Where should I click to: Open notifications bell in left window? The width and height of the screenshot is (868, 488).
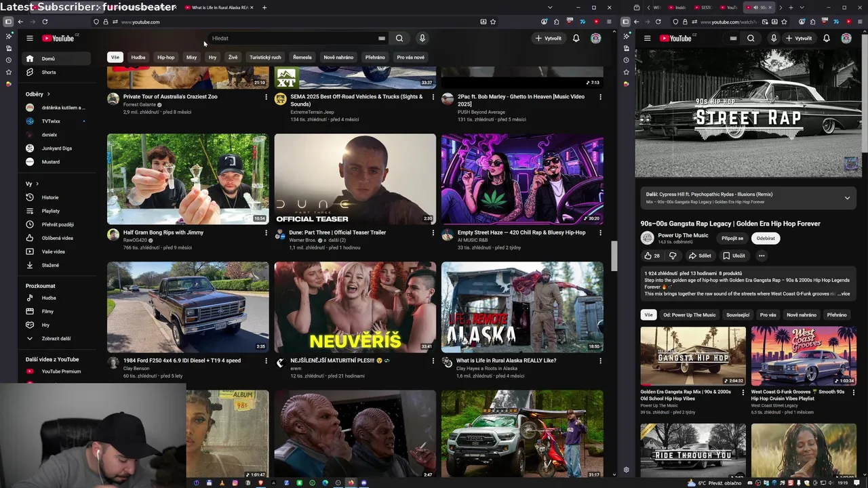pos(576,38)
